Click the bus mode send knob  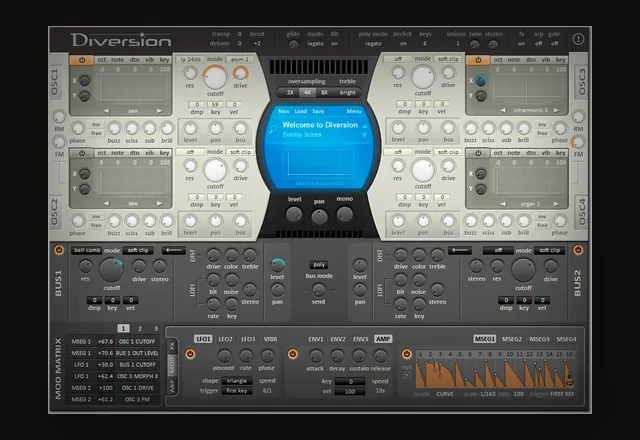tap(318, 290)
